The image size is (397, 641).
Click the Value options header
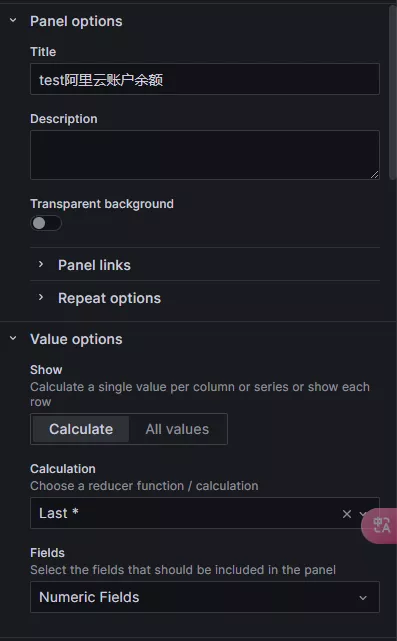[76, 339]
